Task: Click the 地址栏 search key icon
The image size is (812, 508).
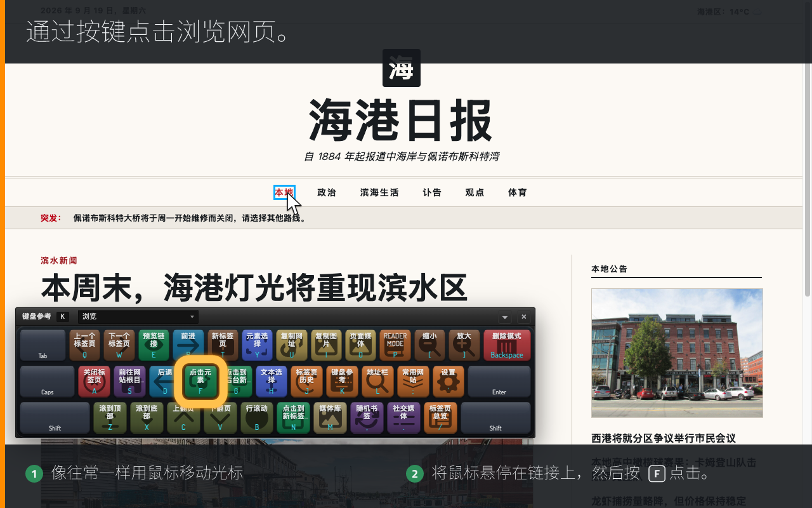Action: tap(378, 382)
